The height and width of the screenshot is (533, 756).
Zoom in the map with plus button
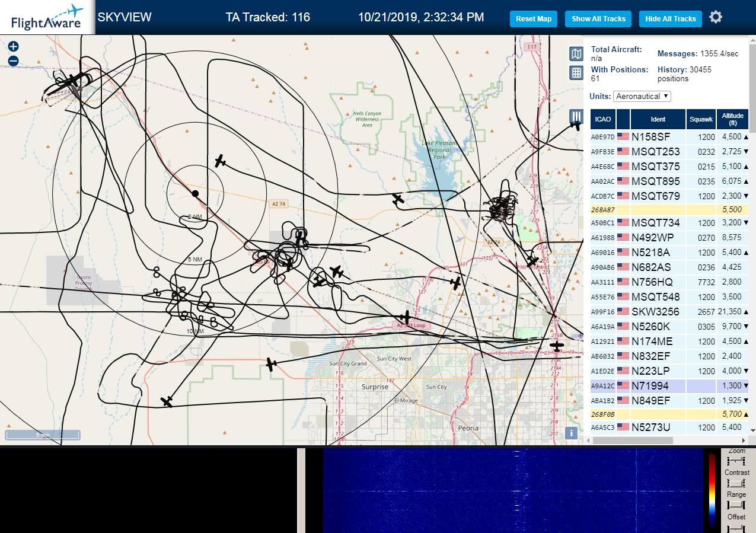point(14,46)
